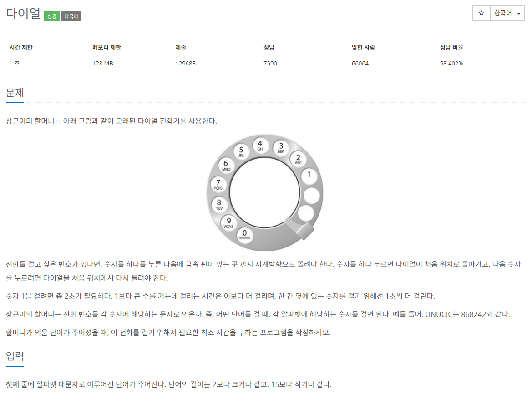Click the dial hole labeled 6 MNO

click(226, 165)
